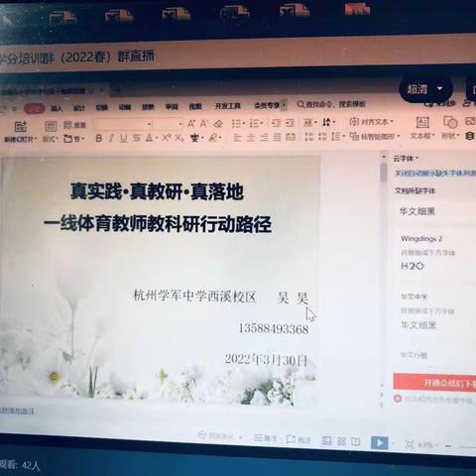Toggle bold formatting
The image size is (476, 476).
[98, 138]
